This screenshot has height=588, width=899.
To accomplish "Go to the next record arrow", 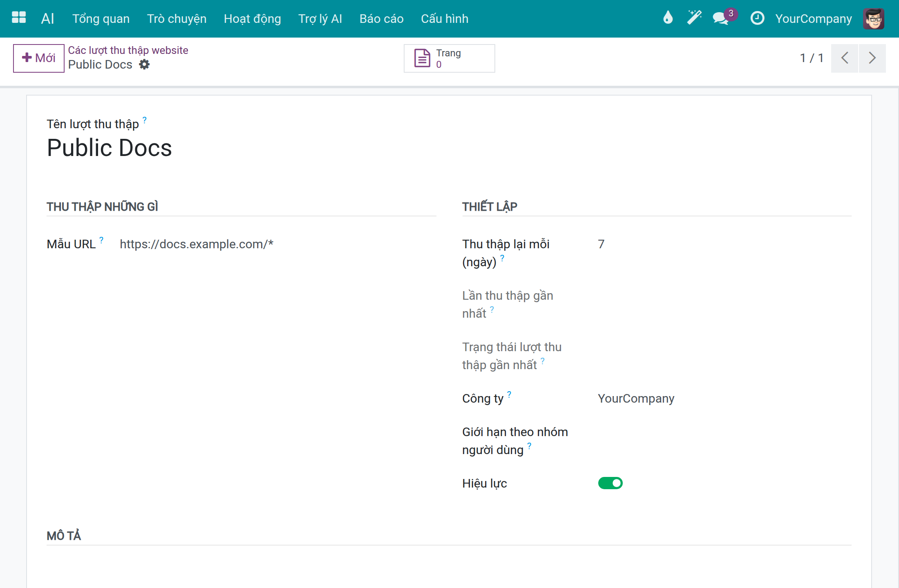I will tap(872, 58).
